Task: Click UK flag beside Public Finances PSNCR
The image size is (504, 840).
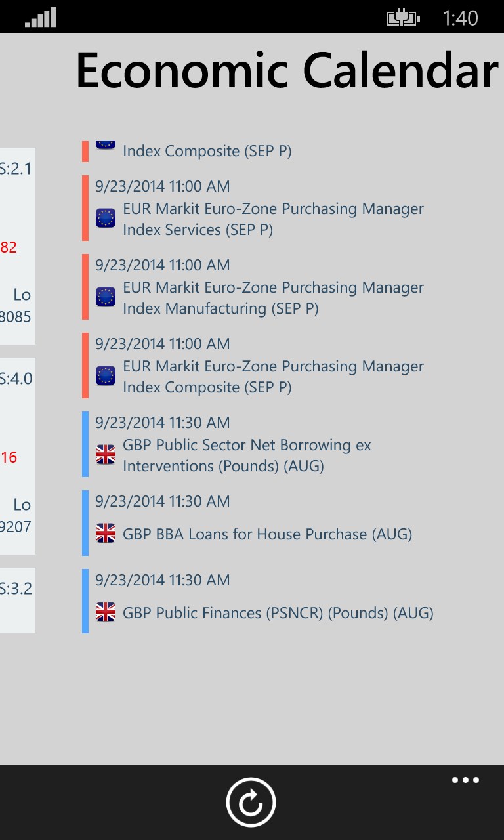Action: pos(106,612)
